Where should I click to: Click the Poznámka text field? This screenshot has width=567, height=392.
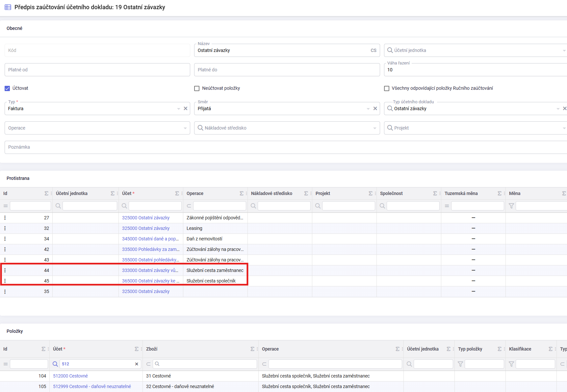tap(286, 147)
